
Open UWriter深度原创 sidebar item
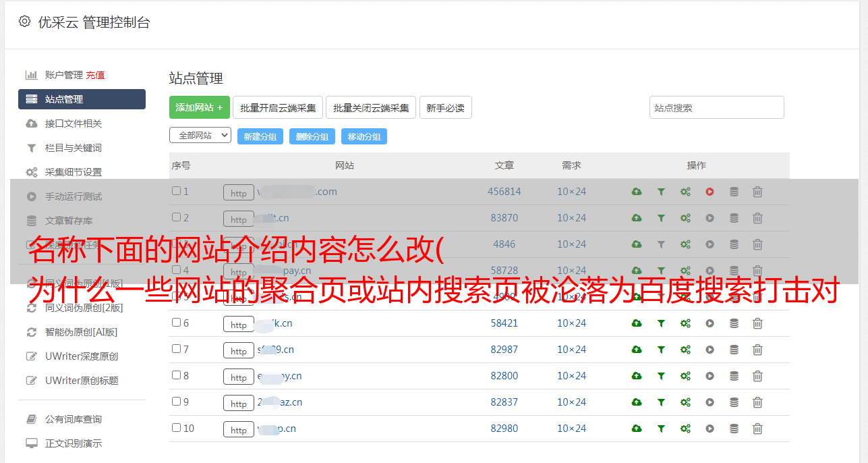82,356
